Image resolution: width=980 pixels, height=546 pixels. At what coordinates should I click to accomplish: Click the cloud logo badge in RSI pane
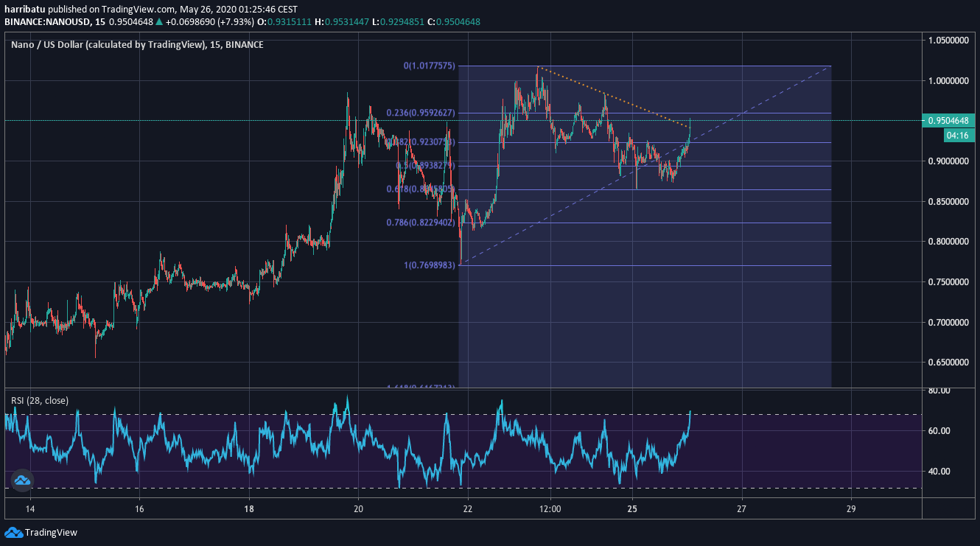pyautogui.click(x=21, y=480)
